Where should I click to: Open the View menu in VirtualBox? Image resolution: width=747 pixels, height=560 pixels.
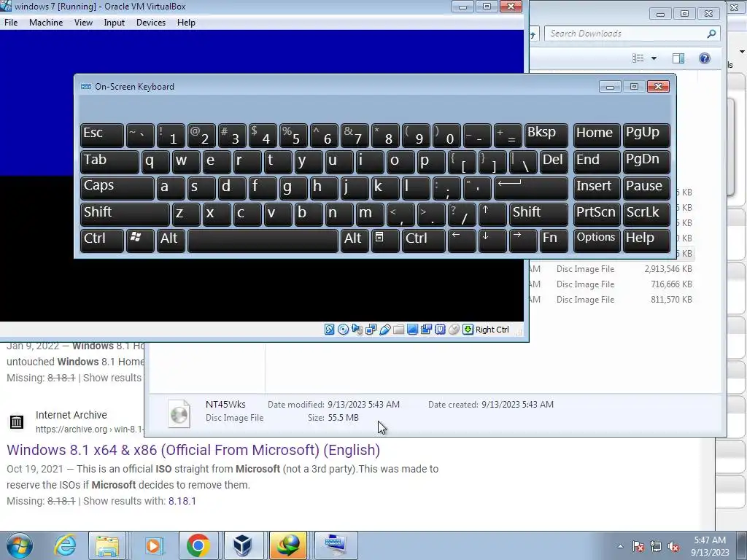(x=83, y=23)
